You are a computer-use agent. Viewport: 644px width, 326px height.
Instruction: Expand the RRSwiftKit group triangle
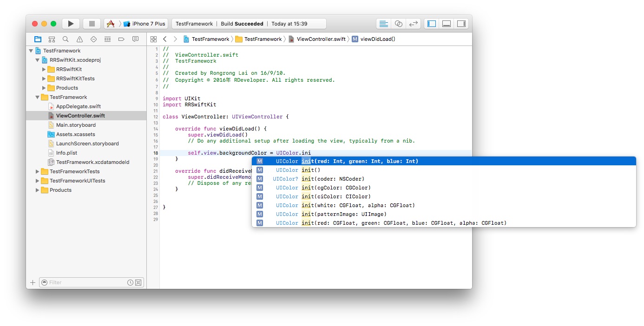click(x=44, y=69)
